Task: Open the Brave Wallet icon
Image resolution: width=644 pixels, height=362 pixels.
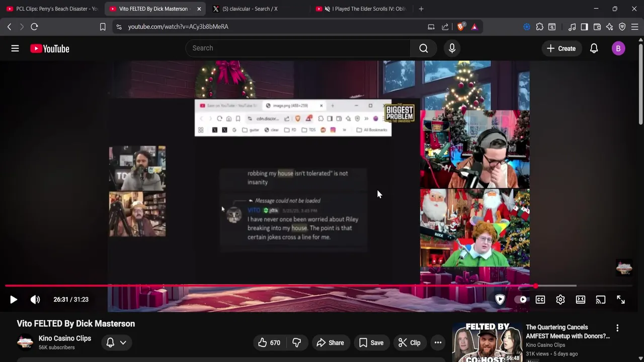Action: [597, 27]
